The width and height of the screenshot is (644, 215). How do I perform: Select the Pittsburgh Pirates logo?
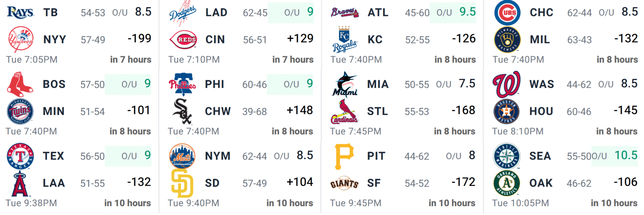coord(344,156)
